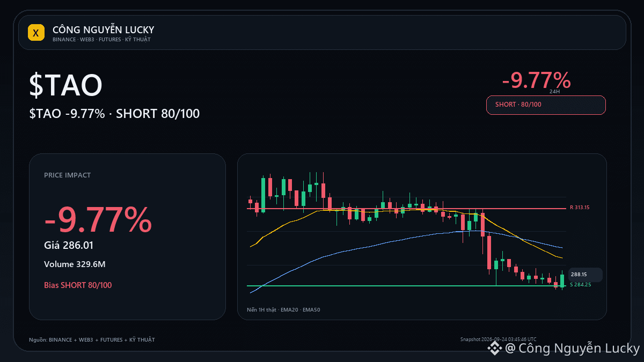The height and width of the screenshot is (362, 644).
Task: Click the red resistance line on chart
Action: tap(406, 208)
